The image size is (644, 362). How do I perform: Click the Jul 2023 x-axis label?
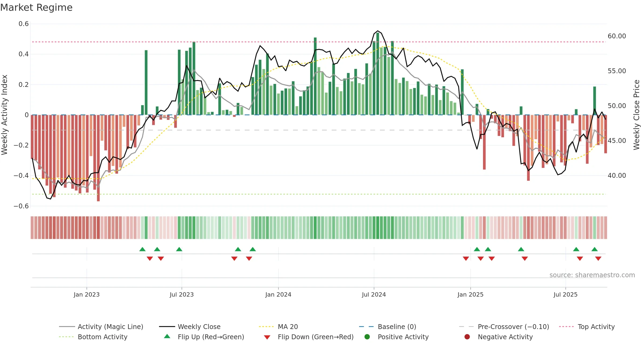tap(182, 294)
